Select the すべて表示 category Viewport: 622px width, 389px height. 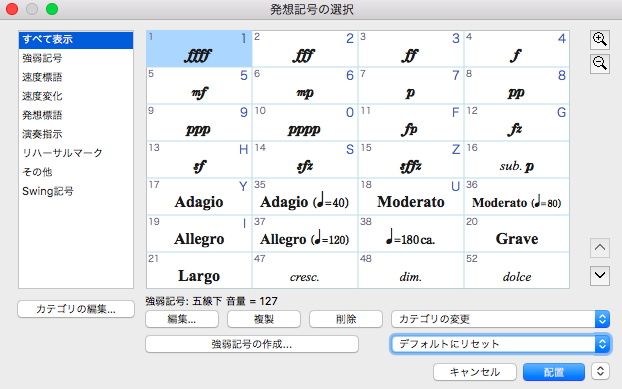pos(76,40)
